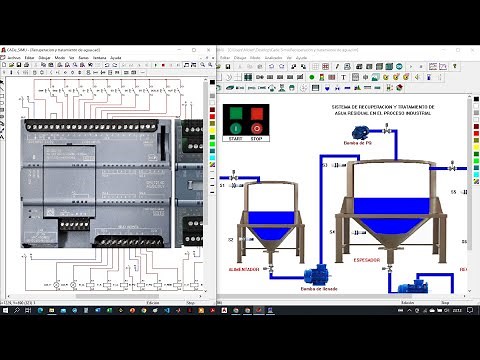The height and width of the screenshot is (360, 480).
Task: Click the pencil line tool in PC_SIMU toolbar
Action: click(x=337, y=66)
